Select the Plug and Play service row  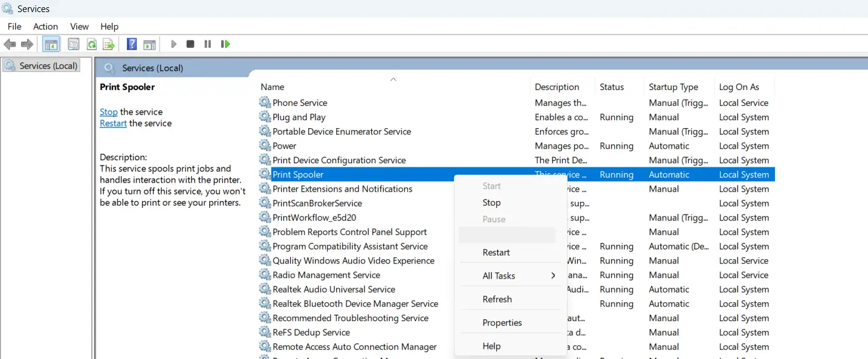298,117
